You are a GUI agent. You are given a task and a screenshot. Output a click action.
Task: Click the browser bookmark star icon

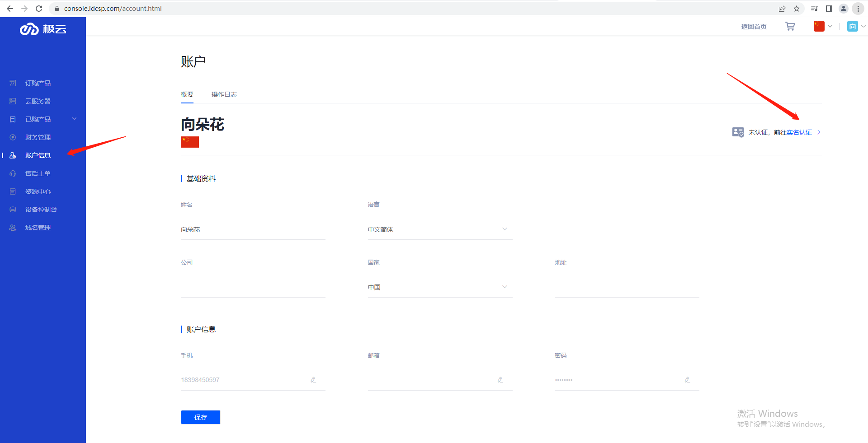tap(797, 9)
